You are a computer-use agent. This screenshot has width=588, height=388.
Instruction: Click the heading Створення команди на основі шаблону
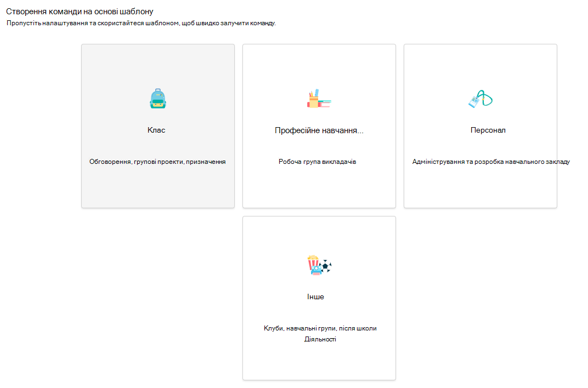[x=80, y=12]
